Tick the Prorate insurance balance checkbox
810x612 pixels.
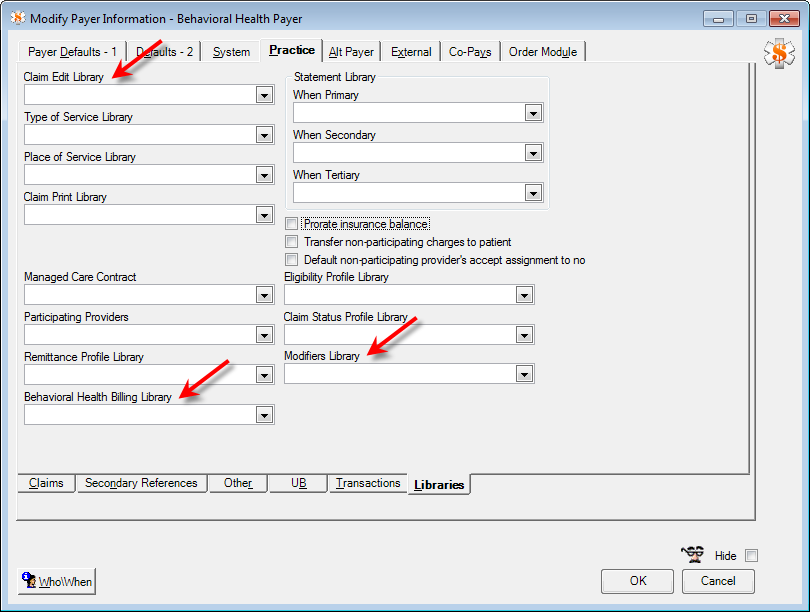pos(292,224)
